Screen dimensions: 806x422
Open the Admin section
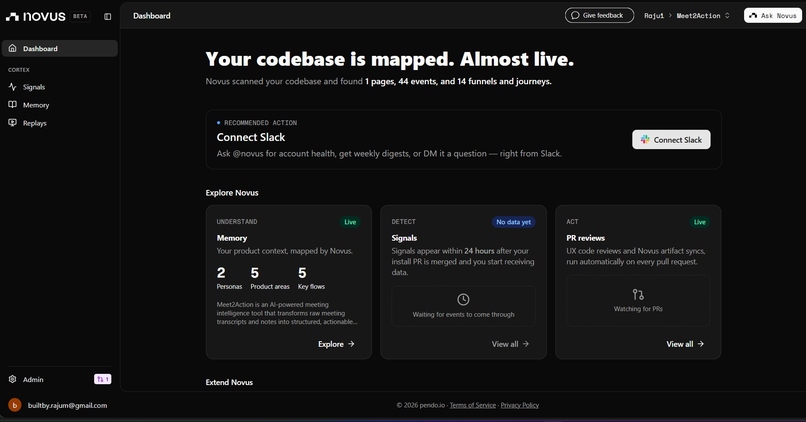[33, 379]
